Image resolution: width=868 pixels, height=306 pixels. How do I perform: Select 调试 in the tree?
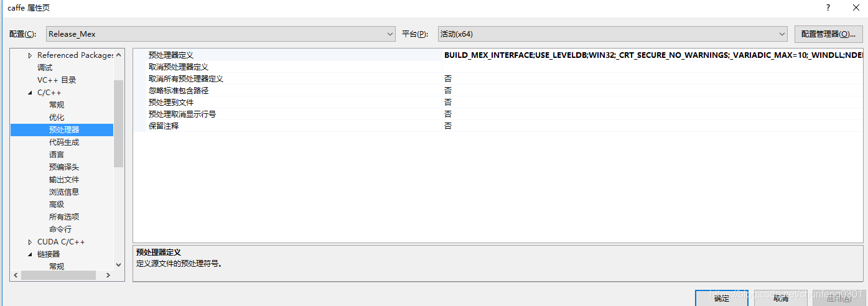tap(45, 68)
